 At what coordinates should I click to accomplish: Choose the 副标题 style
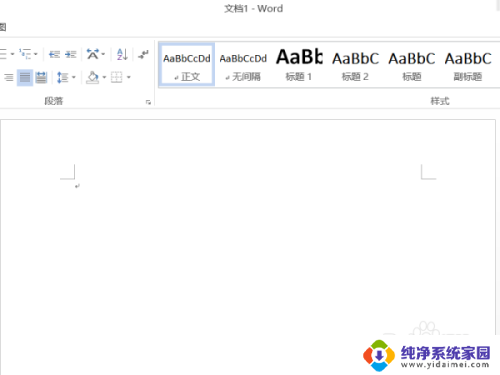pyautogui.click(x=468, y=65)
